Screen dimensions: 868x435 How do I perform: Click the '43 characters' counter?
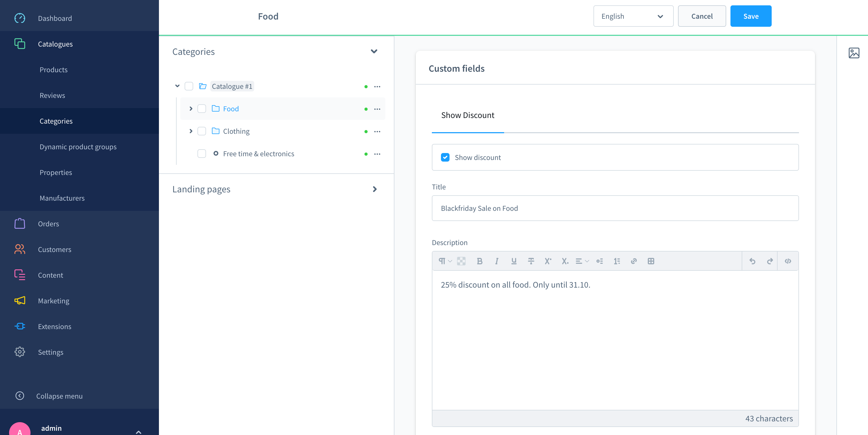[769, 418]
